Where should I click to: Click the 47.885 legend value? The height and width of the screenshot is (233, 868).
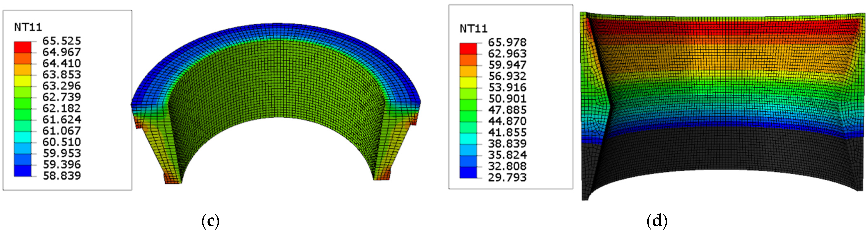pos(507,110)
